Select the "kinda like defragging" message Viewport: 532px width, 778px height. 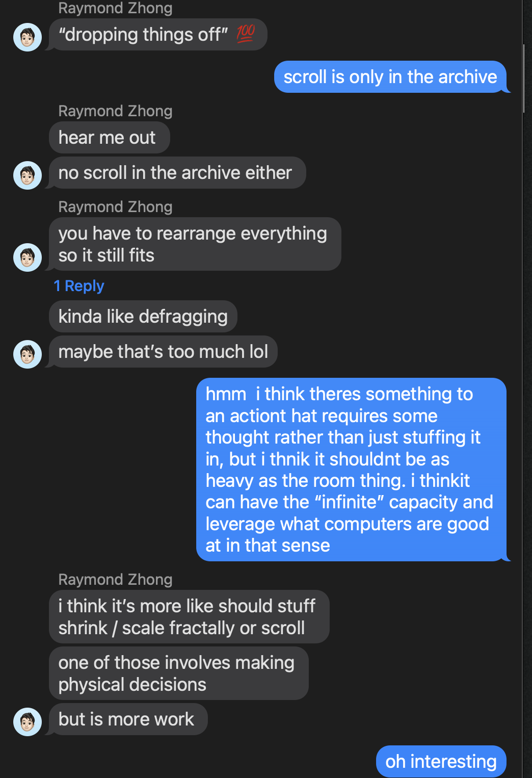click(143, 317)
